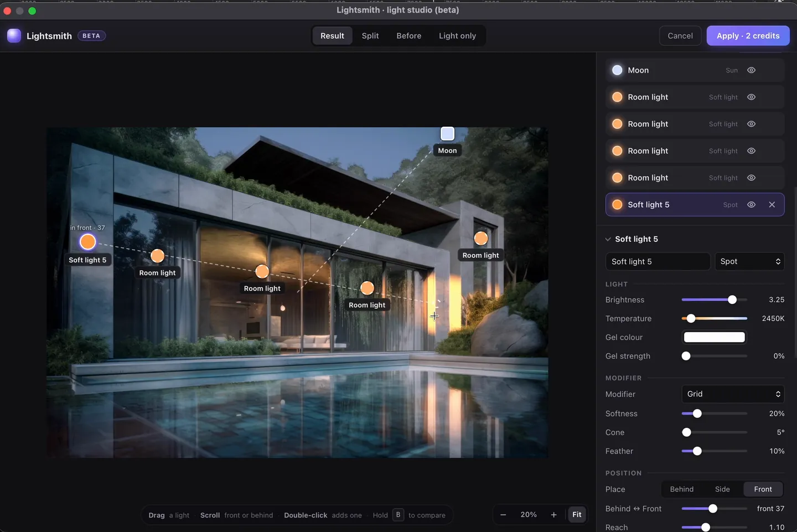Click the Cancel button
Viewport: 797px width, 532px height.
[680, 36]
